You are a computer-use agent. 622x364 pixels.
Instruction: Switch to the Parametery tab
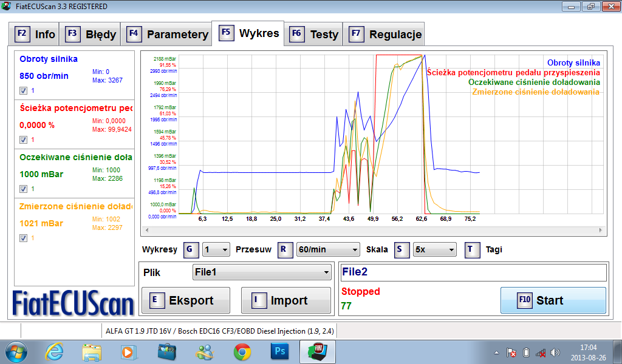(x=168, y=35)
